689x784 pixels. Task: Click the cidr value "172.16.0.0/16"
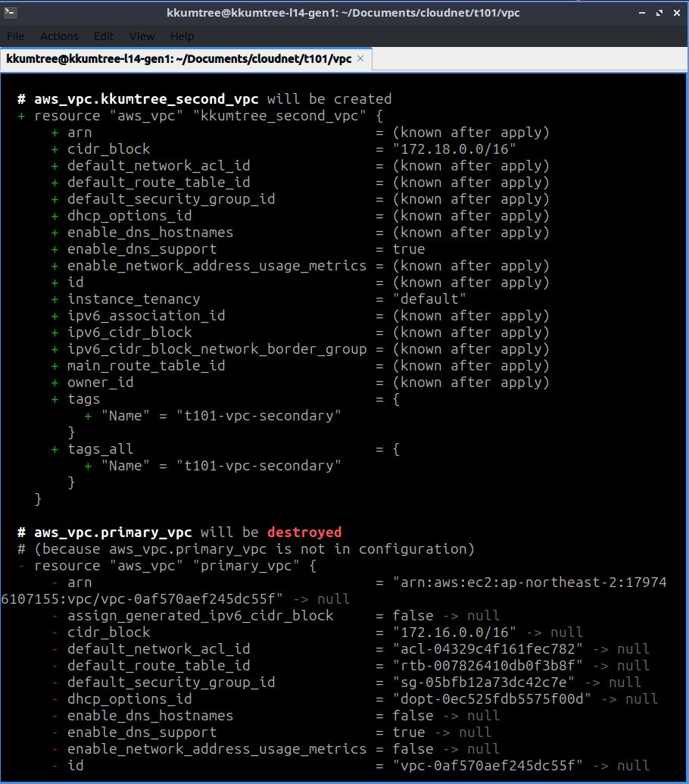(x=454, y=633)
